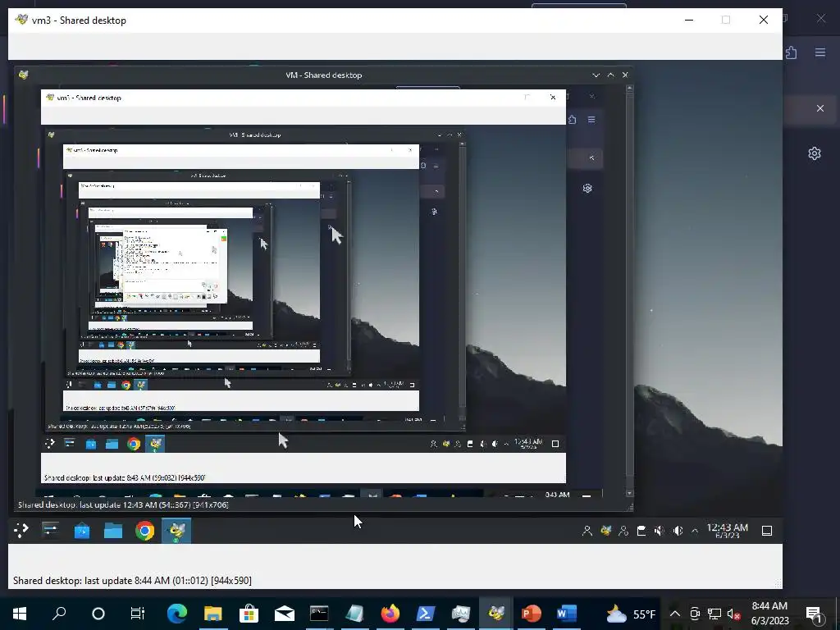Open the 55°F weather widget
840x630 pixels.
(631, 614)
